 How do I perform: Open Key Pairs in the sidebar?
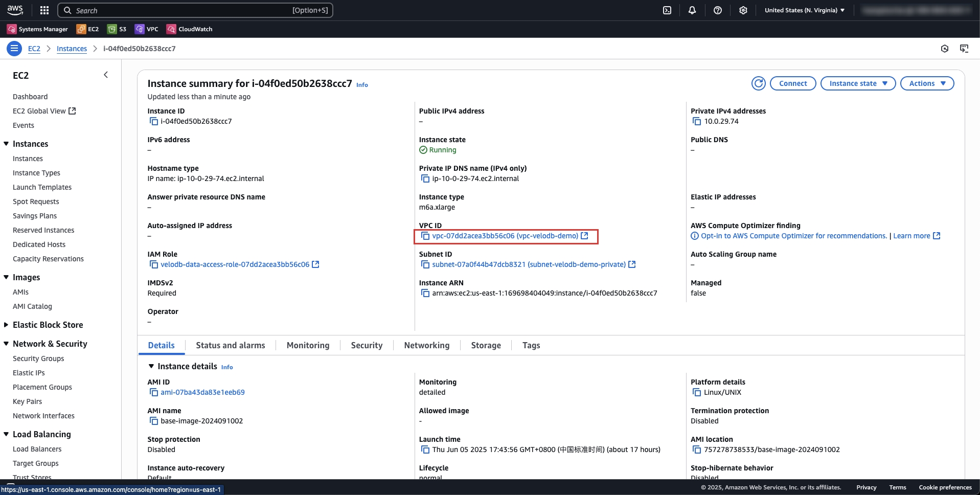click(x=27, y=401)
